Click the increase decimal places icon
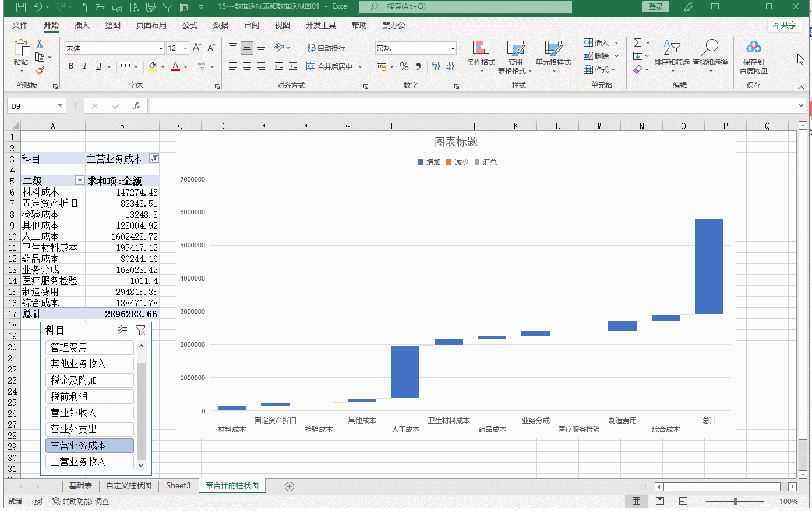 (x=436, y=66)
